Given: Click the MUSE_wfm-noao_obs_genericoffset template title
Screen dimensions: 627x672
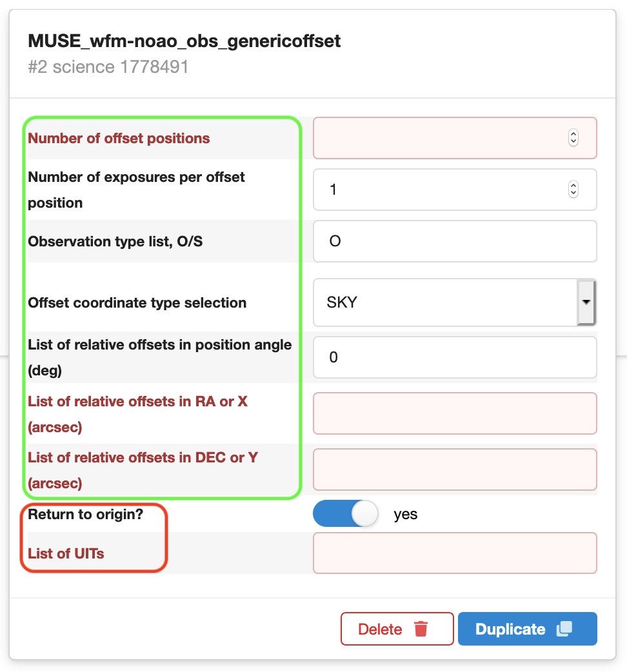Looking at the screenshot, I should (184, 41).
